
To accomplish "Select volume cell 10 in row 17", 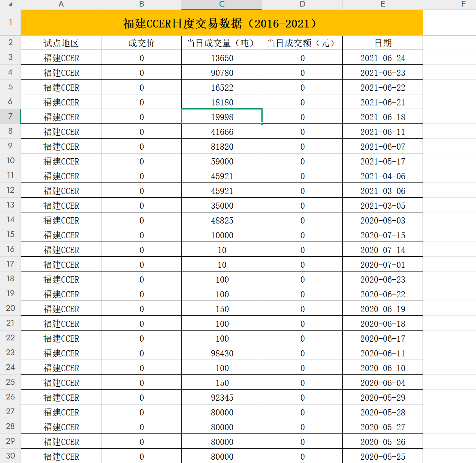I will pos(222,265).
